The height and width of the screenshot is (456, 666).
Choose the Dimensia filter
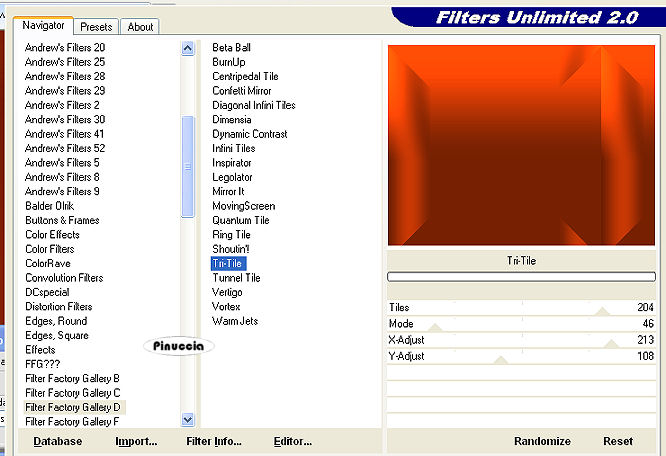(231, 120)
